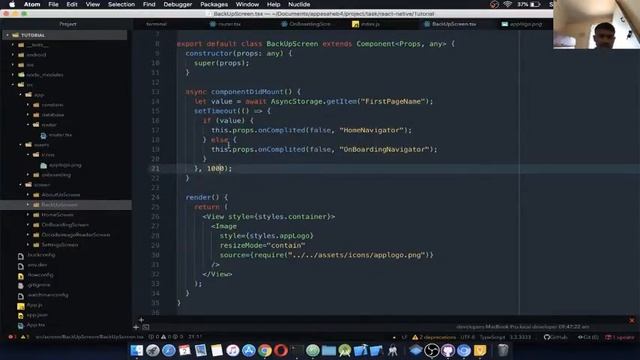The width and height of the screenshot is (640, 360).
Task: Open OBS from the dock
Action: point(431,350)
